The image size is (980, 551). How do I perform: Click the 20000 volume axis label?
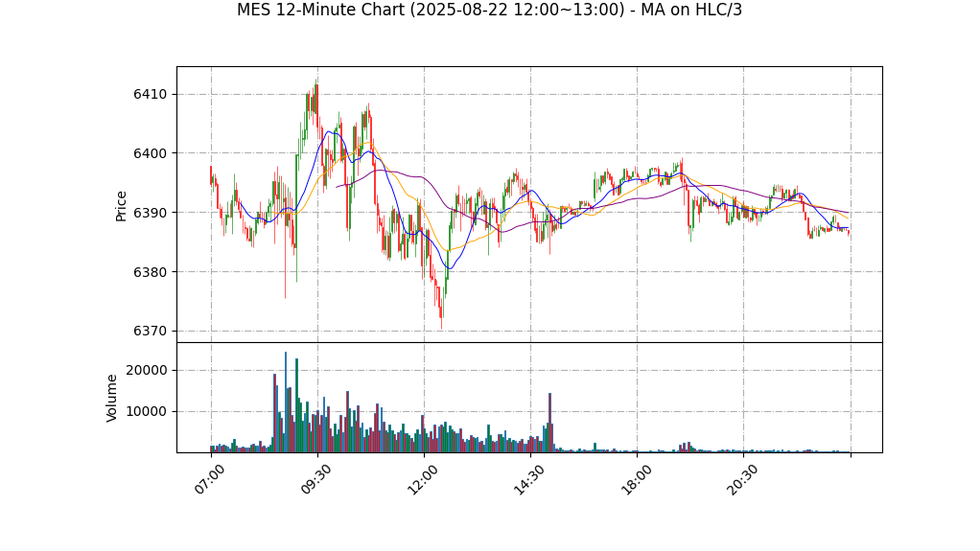pos(147,371)
